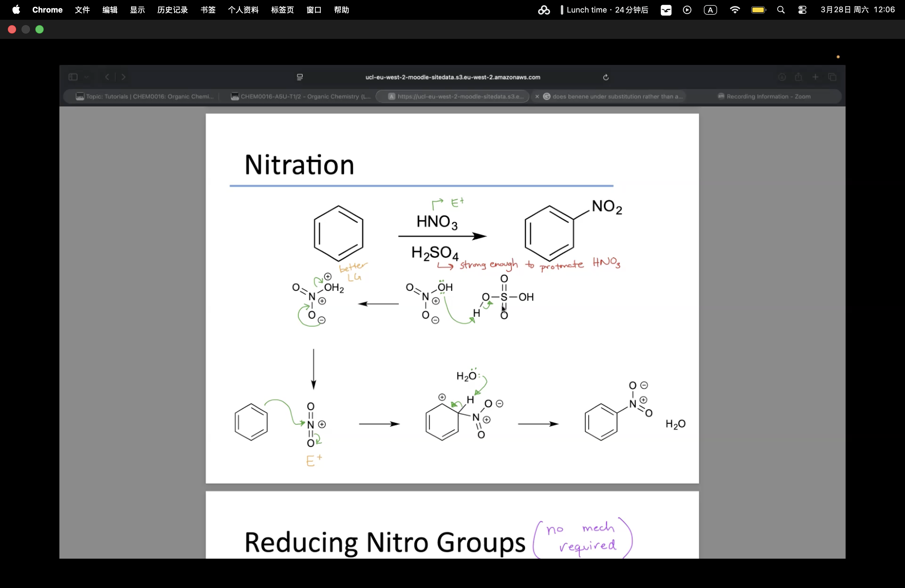This screenshot has width=905, height=588.
Task: Toggle the Safari sidebar icon
Action: [73, 77]
